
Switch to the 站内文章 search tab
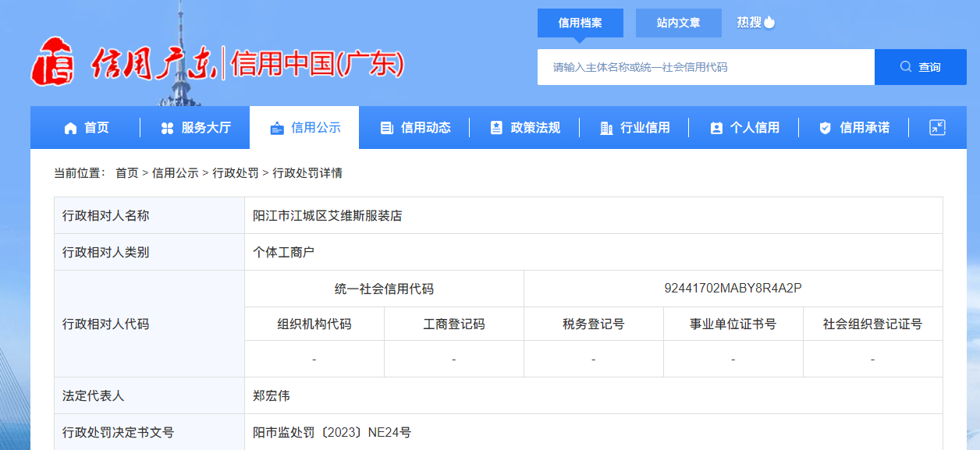(x=678, y=23)
